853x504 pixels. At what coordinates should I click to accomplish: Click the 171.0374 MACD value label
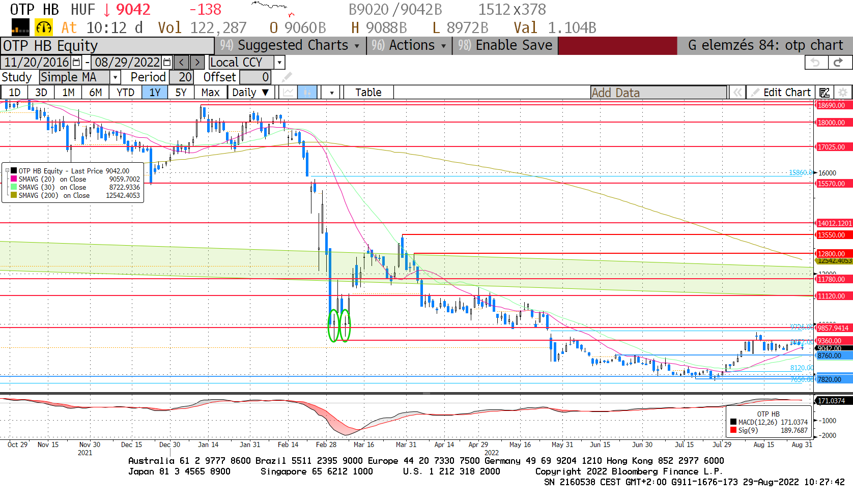click(x=834, y=401)
